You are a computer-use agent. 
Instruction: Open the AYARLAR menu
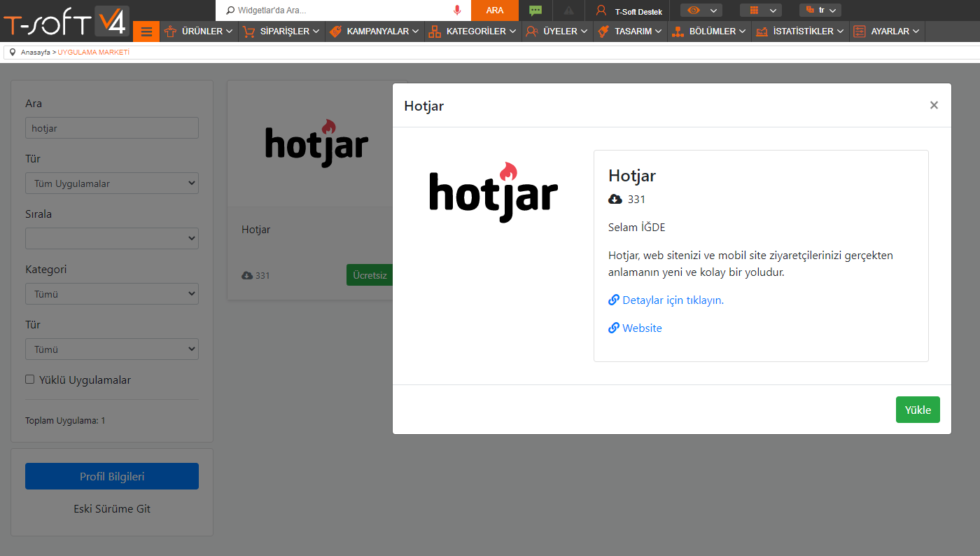click(887, 32)
